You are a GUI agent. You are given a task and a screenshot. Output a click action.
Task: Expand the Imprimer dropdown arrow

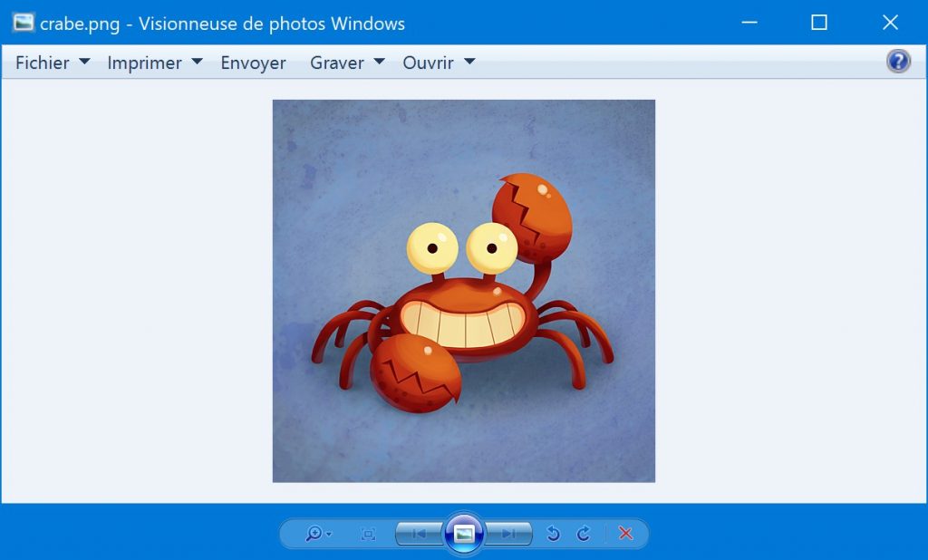(197, 62)
